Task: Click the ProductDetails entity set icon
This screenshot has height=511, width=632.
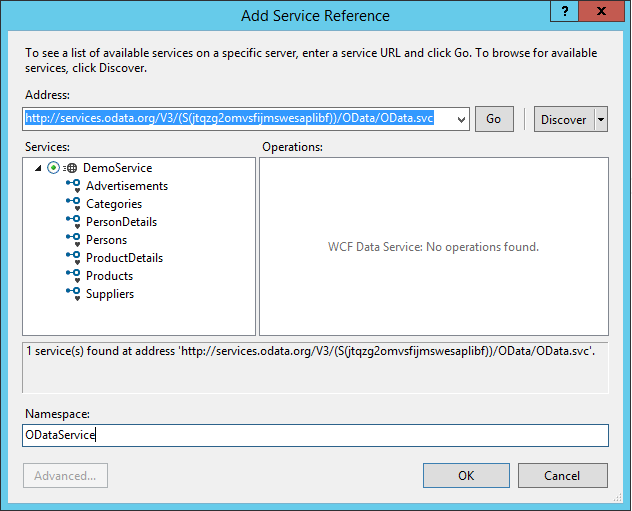Action: point(73,258)
